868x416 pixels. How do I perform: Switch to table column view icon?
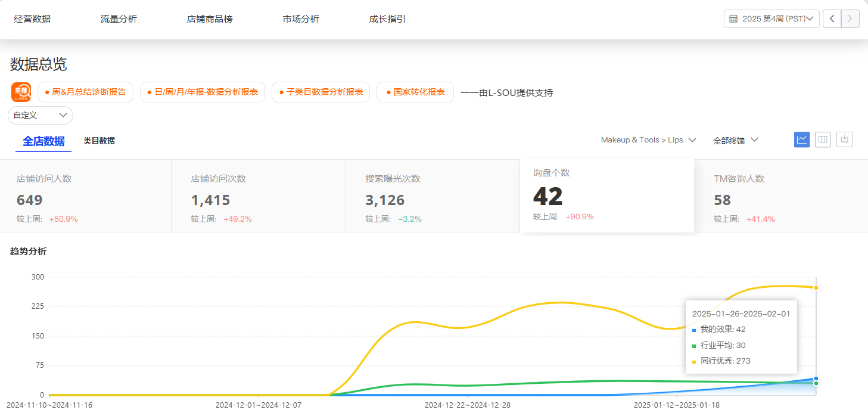tap(823, 139)
